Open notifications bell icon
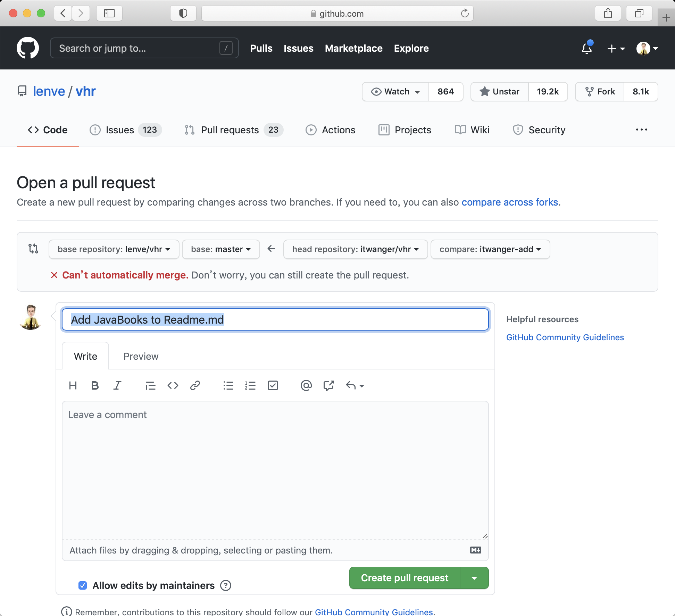Image resolution: width=675 pixels, height=616 pixels. (587, 48)
